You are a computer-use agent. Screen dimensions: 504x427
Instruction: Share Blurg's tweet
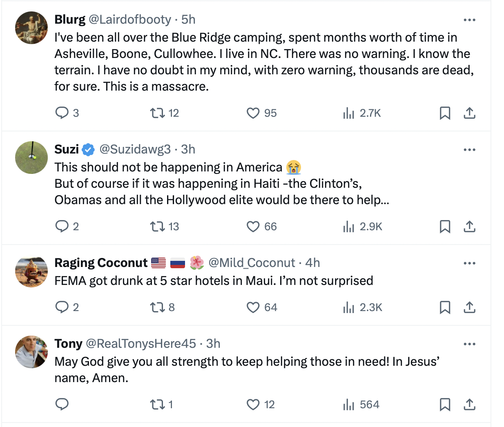470,113
